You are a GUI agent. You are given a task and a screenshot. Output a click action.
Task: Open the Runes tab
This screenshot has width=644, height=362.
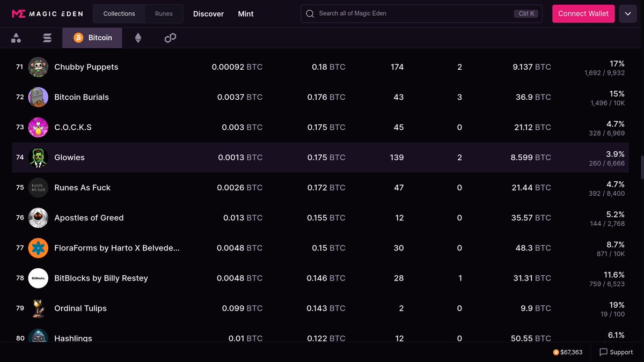pos(164,14)
